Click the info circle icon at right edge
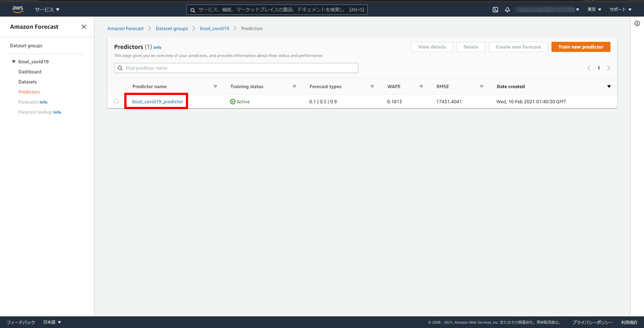644x328 pixels. click(x=637, y=24)
